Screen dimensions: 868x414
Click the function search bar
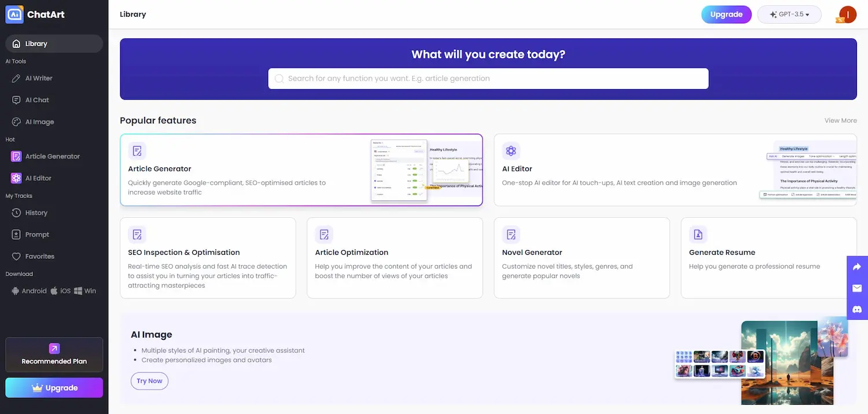coord(488,78)
